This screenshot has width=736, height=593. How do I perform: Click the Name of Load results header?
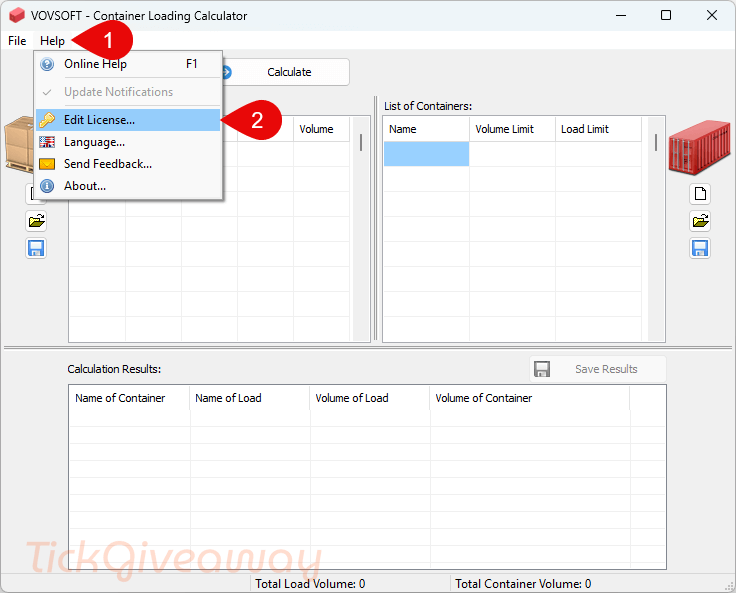tap(249, 398)
